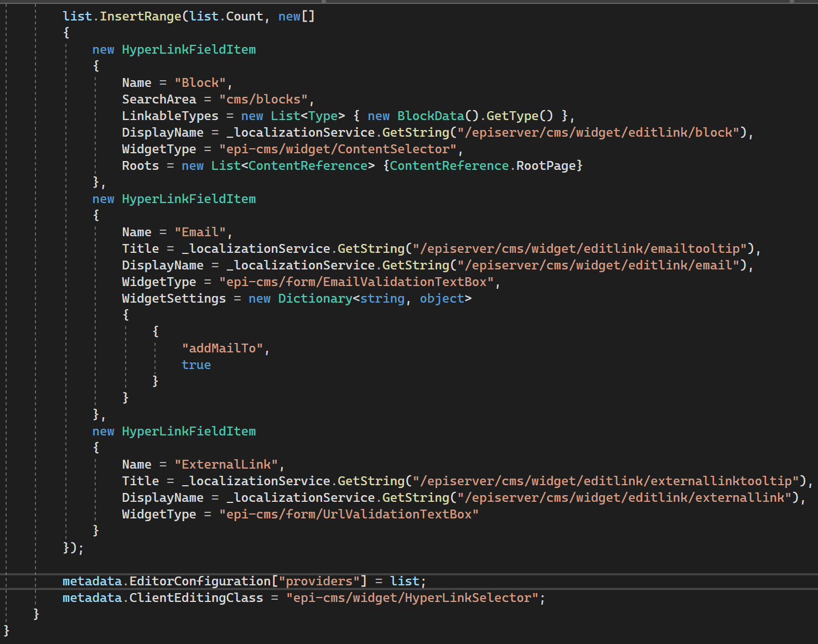Place cursor on "Block" string value

(x=200, y=83)
